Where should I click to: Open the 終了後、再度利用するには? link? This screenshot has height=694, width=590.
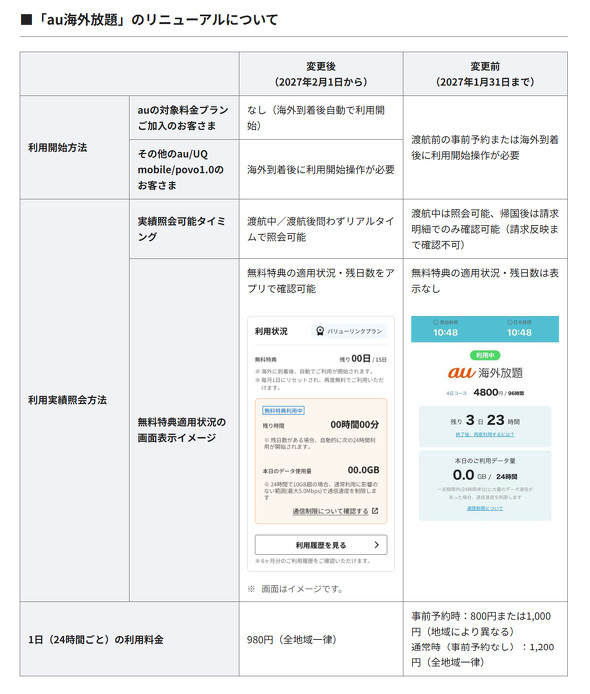(x=485, y=435)
